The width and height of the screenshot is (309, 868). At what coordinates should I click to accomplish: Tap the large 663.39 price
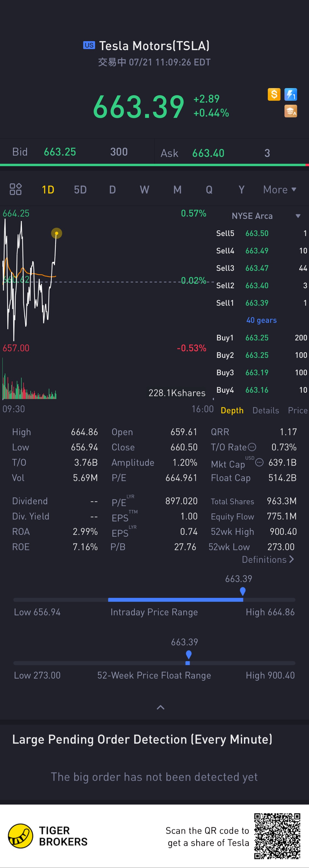(x=139, y=107)
